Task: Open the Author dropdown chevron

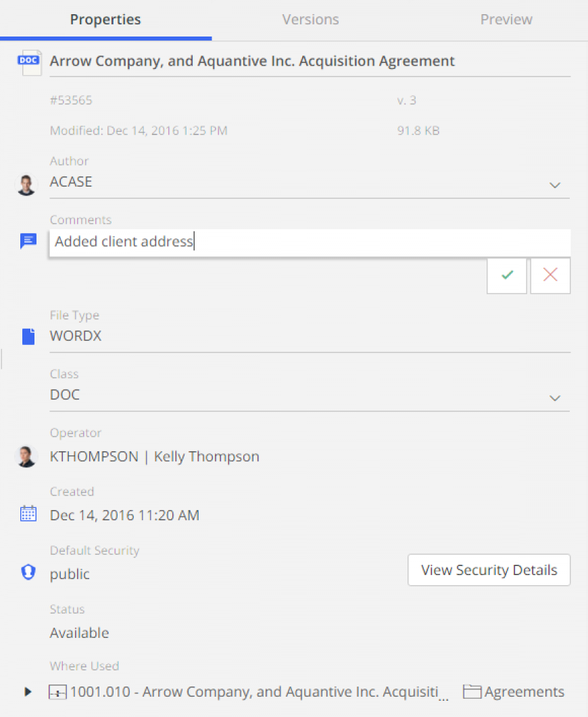Action: point(555,185)
